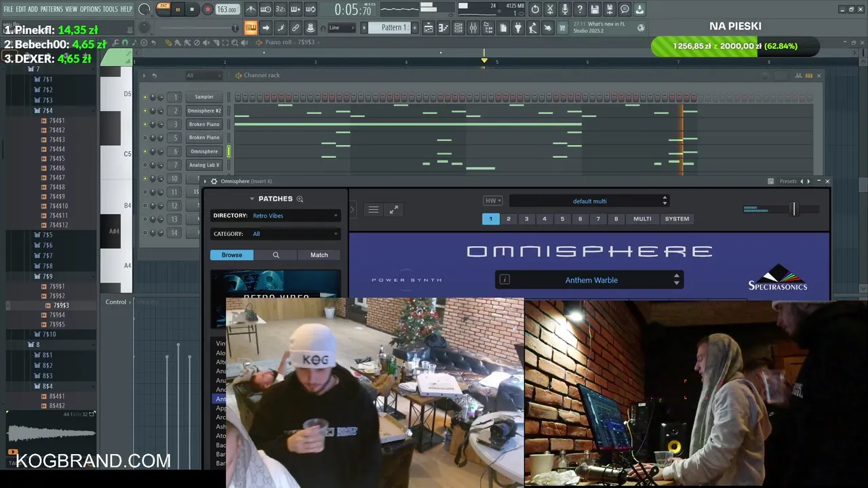Viewport: 868px width, 488px height.
Task: Add a new pattern with plus button
Action: pyautogui.click(x=414, y=28)
